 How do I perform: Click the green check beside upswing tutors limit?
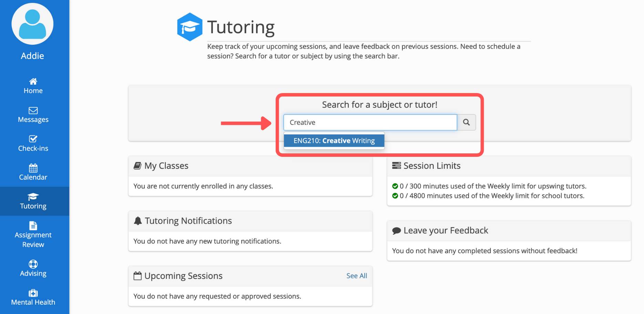pyautogui.click(x=395, y=186)
